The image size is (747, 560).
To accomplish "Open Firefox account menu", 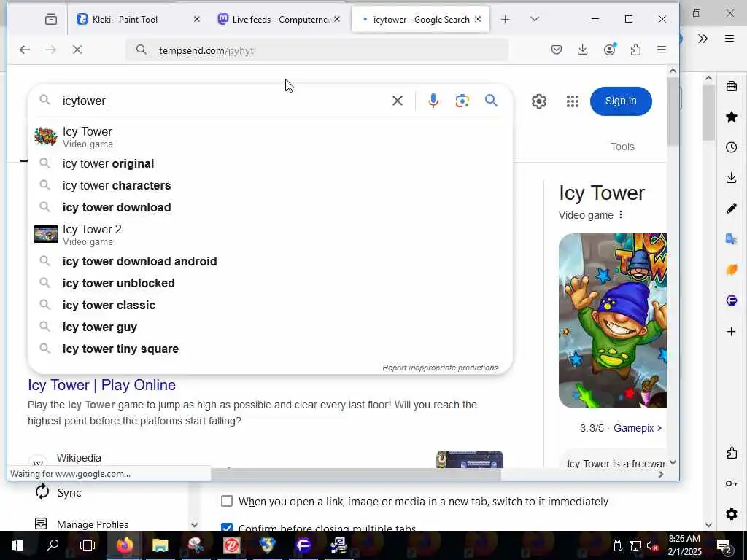I will point(609,50).
